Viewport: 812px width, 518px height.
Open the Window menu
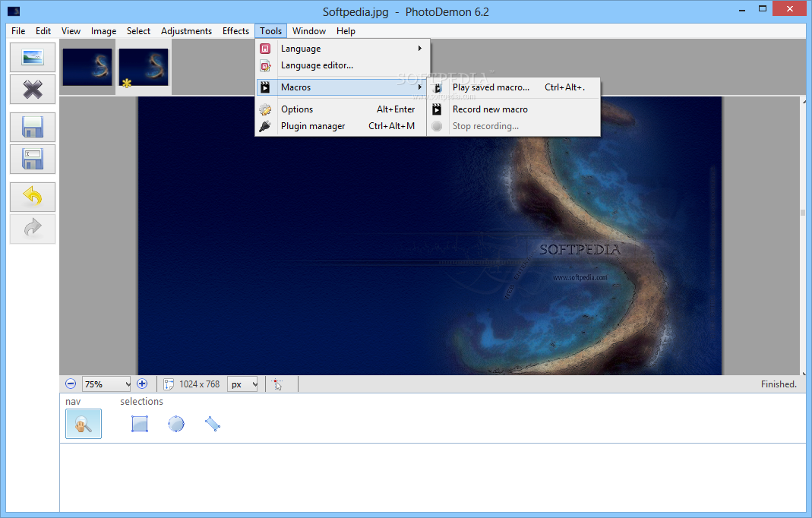[309, 31]
